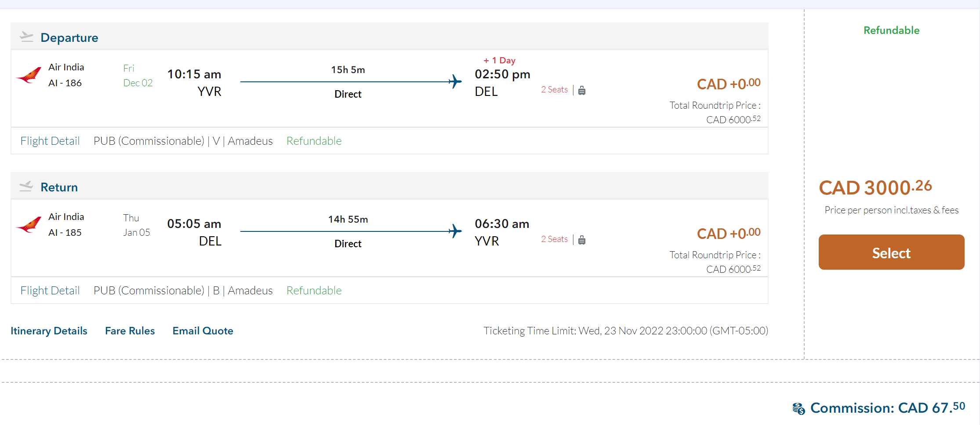Click Refundable label under return flight

click(314, 290)
